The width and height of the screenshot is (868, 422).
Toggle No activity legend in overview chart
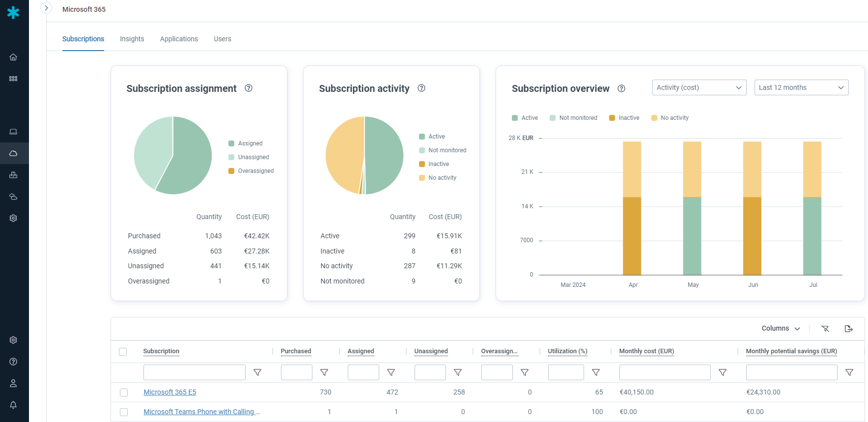[x=670, y=118]
